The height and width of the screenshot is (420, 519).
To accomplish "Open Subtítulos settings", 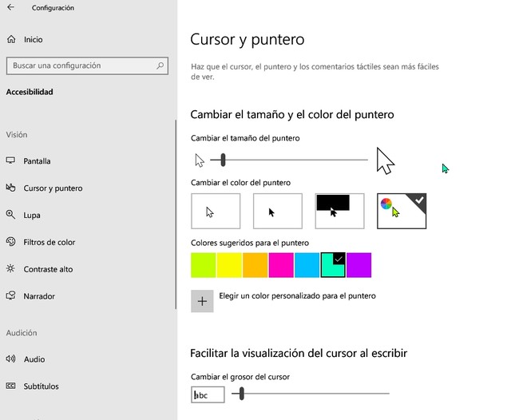I will 41,386.
